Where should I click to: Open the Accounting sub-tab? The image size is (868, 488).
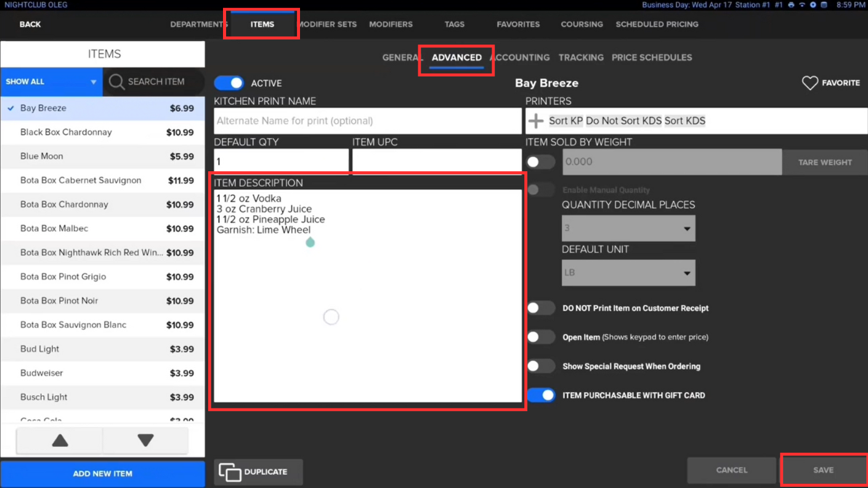tap(521, 58)
